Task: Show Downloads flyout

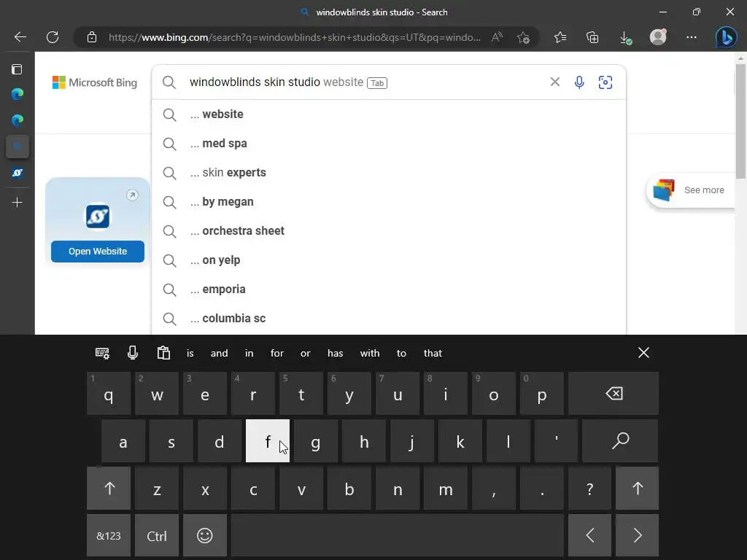Action: click(x=625, y=37)
